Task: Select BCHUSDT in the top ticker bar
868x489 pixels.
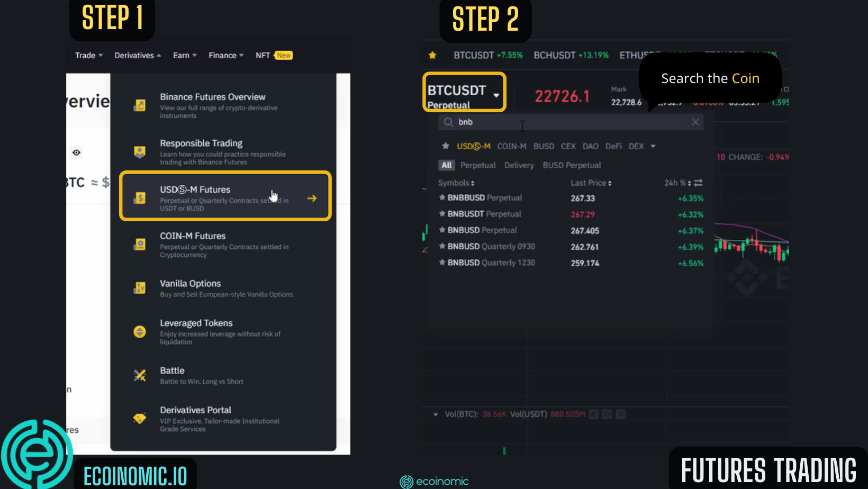Action: [571, 55]
